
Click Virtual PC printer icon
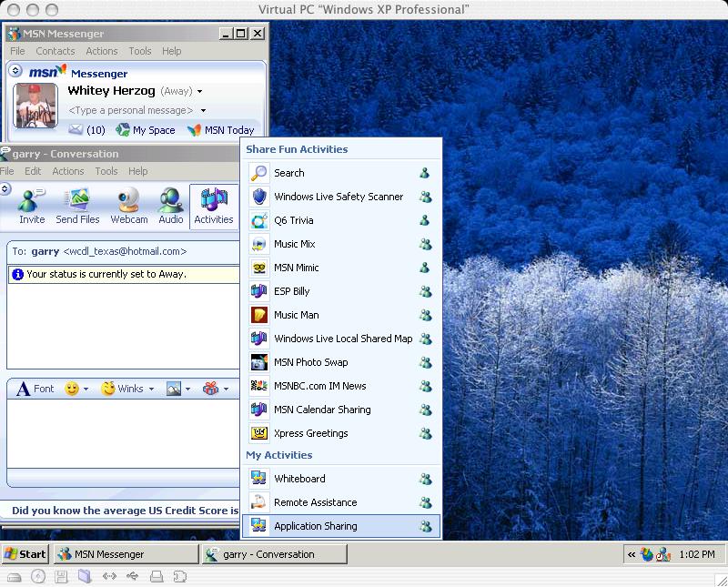pos(157,577)
